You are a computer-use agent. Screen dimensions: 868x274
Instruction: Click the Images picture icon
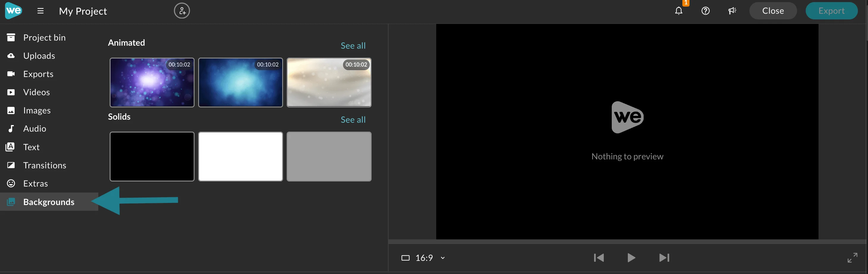point(11,110)
